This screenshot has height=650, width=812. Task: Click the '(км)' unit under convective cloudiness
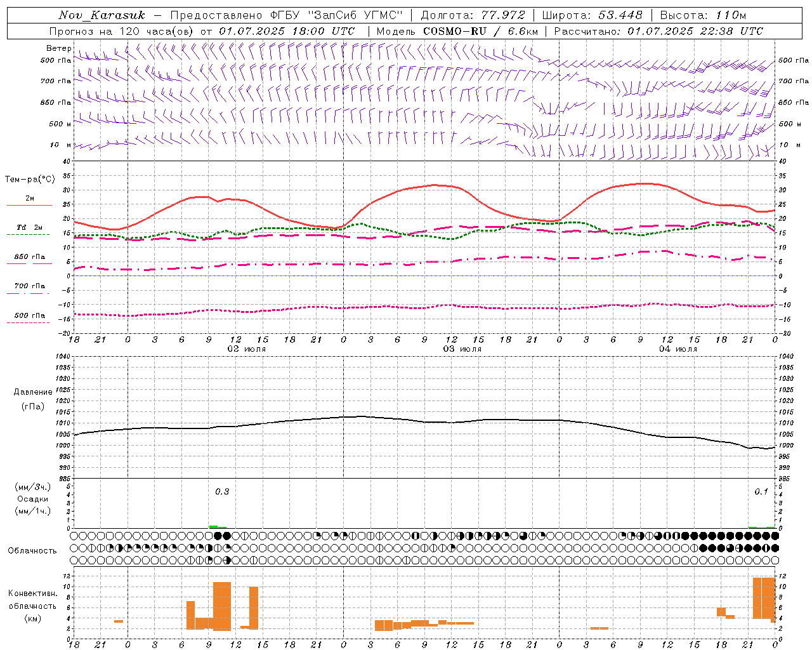click(x=32, y=618)
